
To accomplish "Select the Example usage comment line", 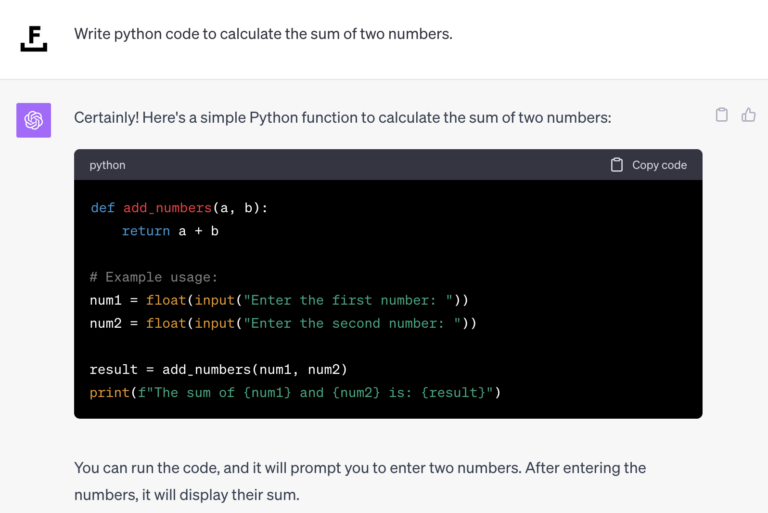I will [153, 277].
